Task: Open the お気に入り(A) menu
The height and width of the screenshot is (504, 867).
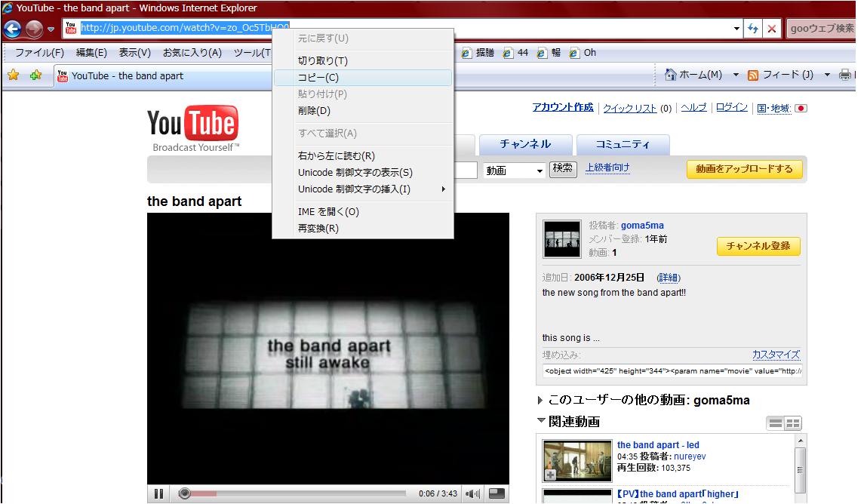Action: [x=192, y=53]
